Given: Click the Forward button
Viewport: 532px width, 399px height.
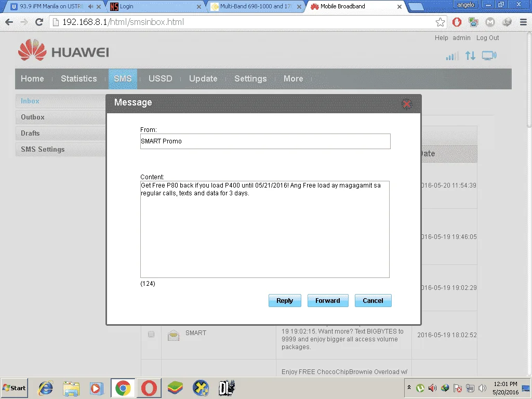Looking at the screenshot, I should click(x=328, y=301).
